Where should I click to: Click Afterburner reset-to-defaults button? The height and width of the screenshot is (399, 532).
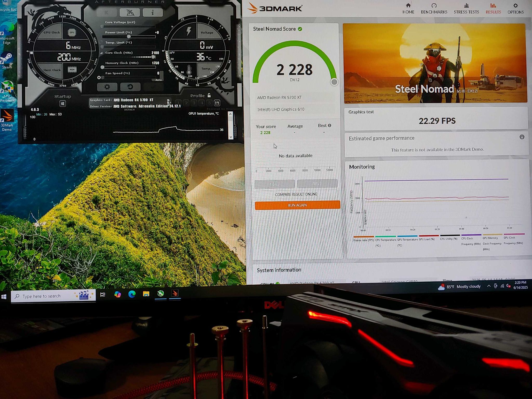pos(130,87)
